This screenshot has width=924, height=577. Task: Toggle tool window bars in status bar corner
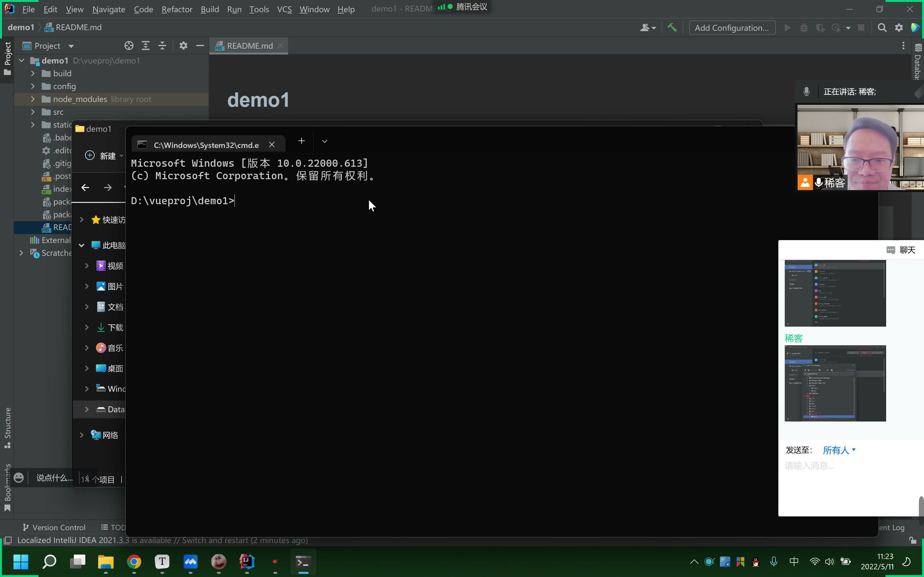tap(7, 540)
